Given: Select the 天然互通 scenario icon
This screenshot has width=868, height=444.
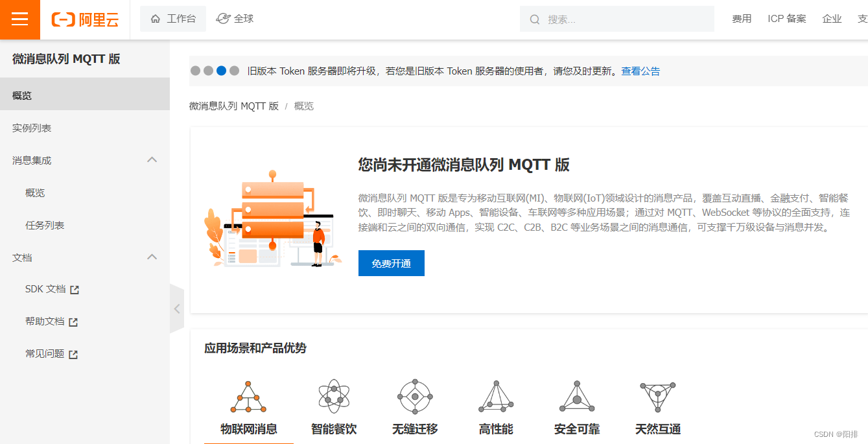Looking at the screenshot, I should (x=657, y=397).
